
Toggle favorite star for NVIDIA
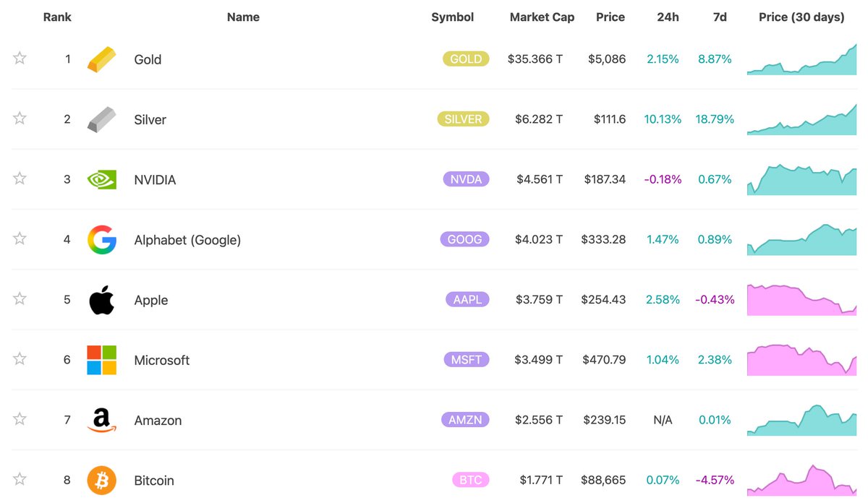pos(20,179)
